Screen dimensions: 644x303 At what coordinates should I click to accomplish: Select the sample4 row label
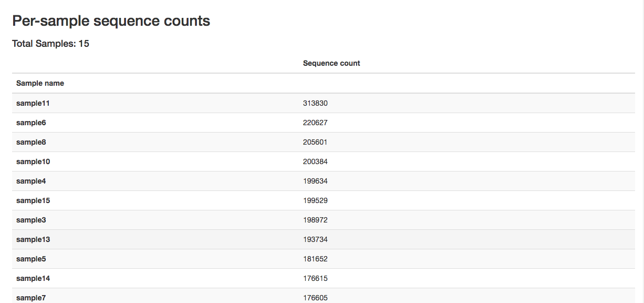coord(31,181)
